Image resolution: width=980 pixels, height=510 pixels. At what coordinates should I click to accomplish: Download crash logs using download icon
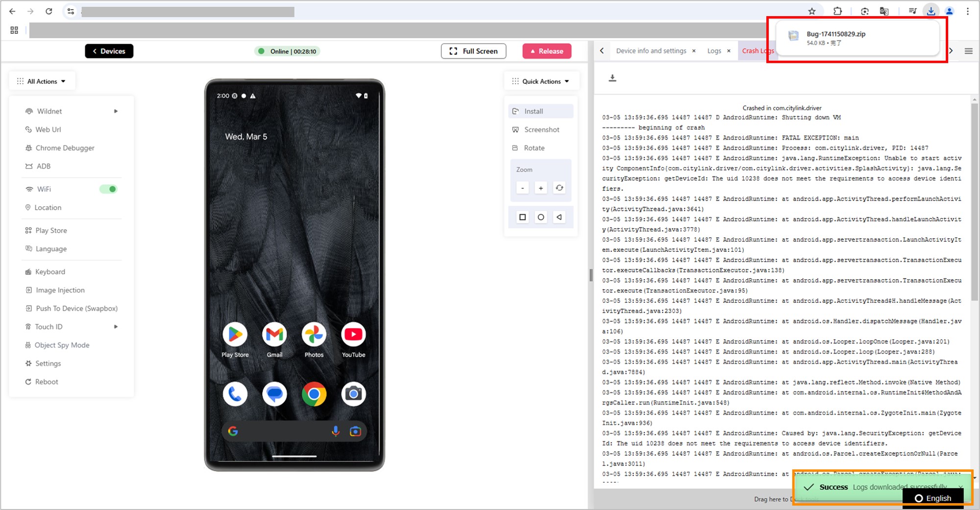[x=612, y=78]
